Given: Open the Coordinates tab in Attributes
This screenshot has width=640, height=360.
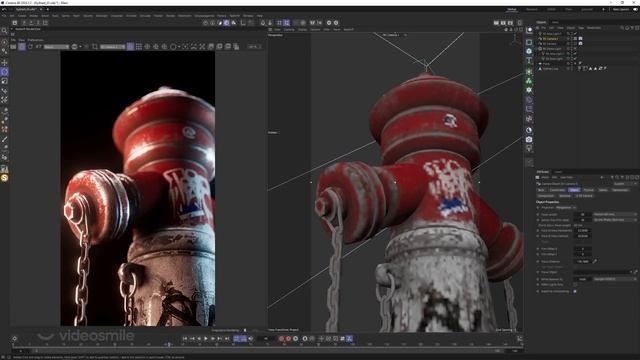Looking at the screenshot, I should (x=557, y=190).
